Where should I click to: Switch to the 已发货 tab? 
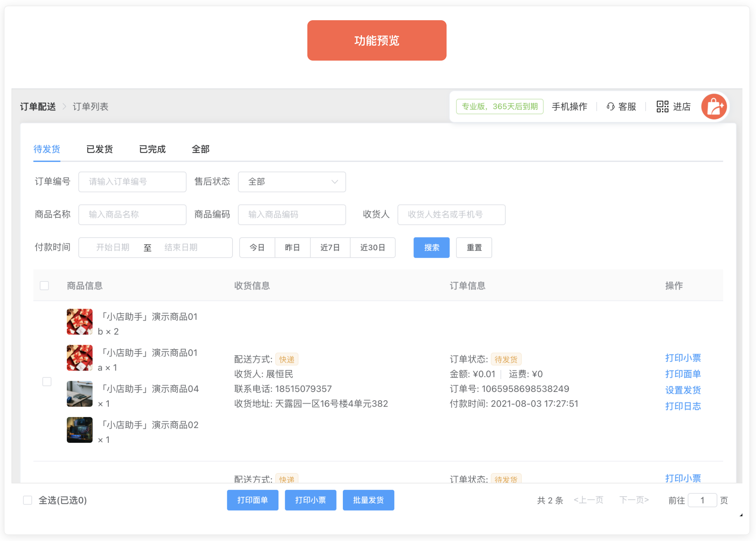[x=100, y=149]
